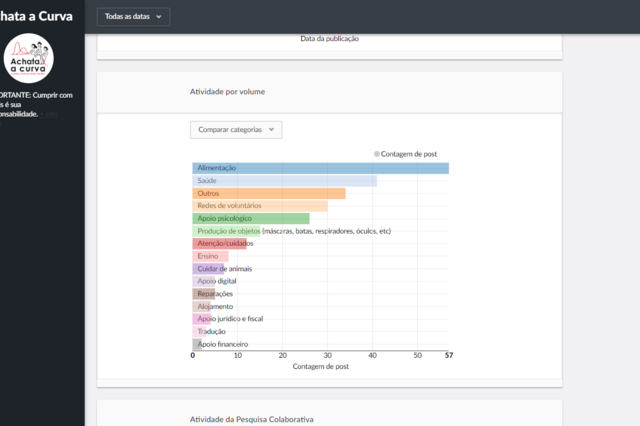Image resolution: width=640 pixels, height=426 pixels.
Task: Open the Todas as datas dropdown
Action: [x=133, y=17]
